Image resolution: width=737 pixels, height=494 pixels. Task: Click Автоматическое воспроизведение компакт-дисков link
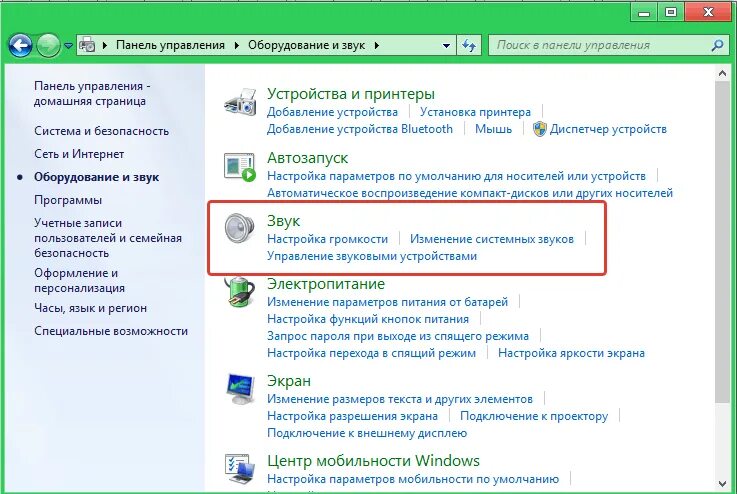(x=470, y=193)
